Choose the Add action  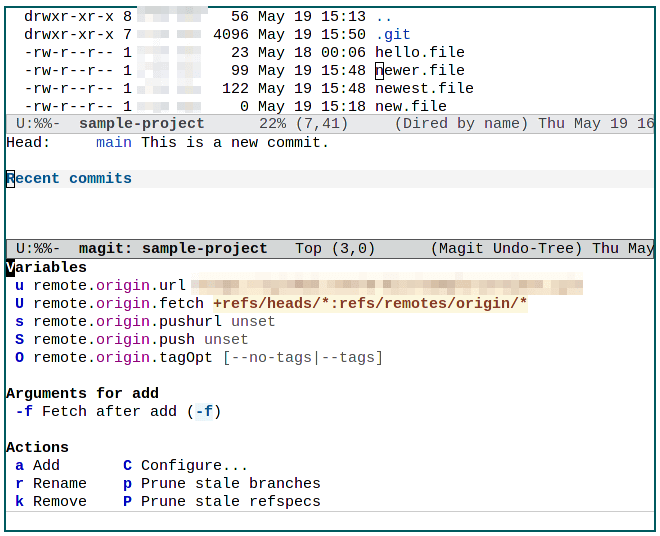[x=38, y=465]
